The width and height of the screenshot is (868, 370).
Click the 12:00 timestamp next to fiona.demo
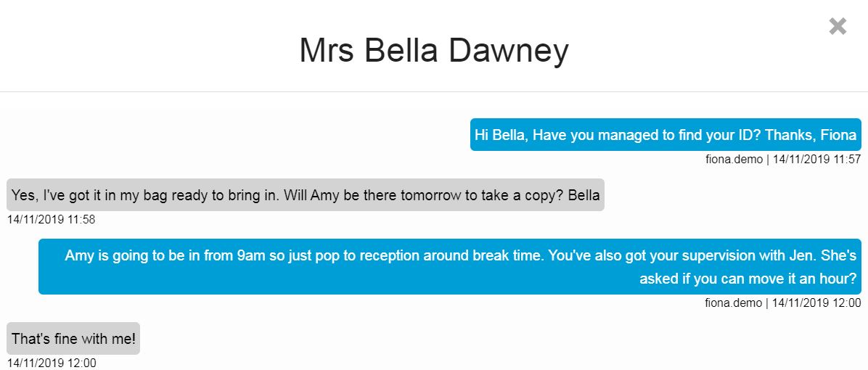pos(816,303)
